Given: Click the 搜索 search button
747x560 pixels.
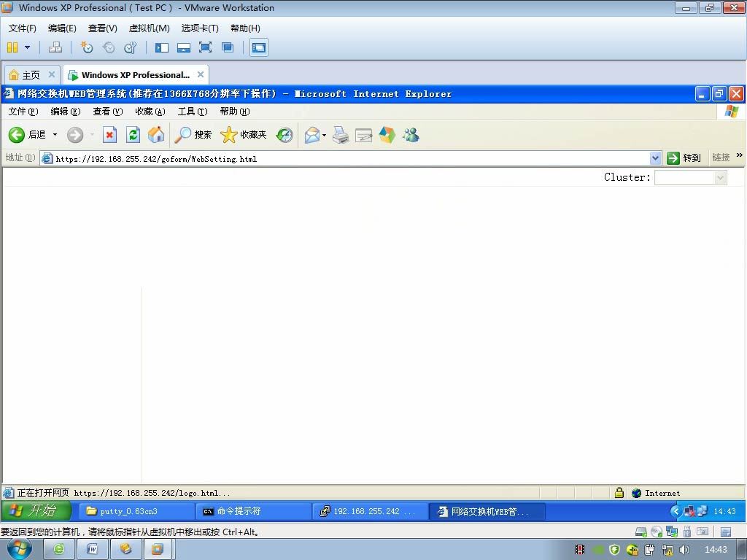Looking at the screenshot, I should point(193,135).
